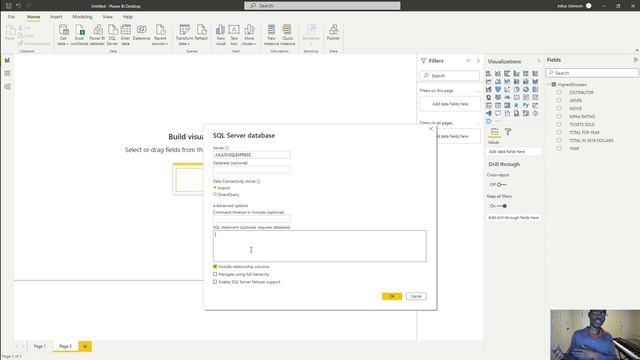Click the Database (optional) input field
The image size is (640, 360).
[x=251, y=170]
